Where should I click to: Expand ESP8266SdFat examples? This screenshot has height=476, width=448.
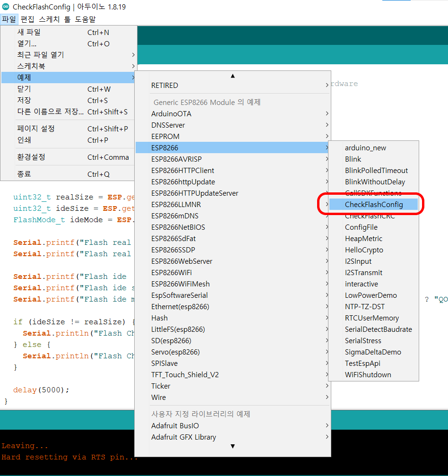(x=233, y=238)
